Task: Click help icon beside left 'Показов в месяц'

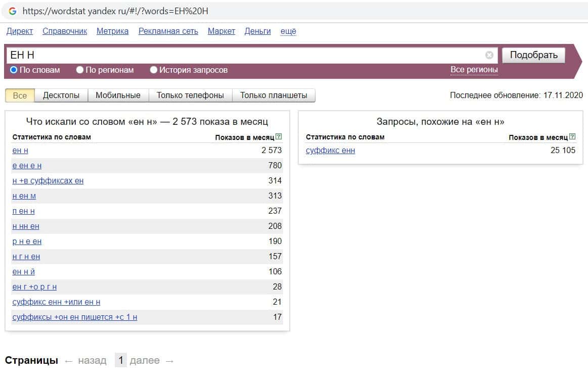Action: (279, 137)
